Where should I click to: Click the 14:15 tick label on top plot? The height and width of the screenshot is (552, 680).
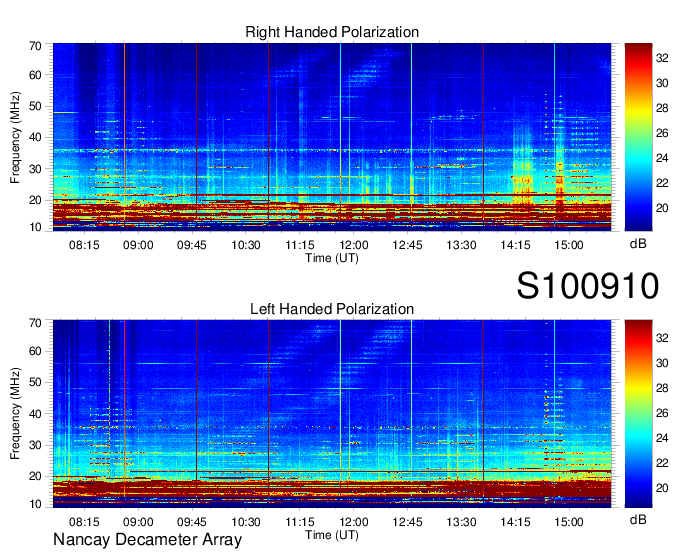click(515, 245)
